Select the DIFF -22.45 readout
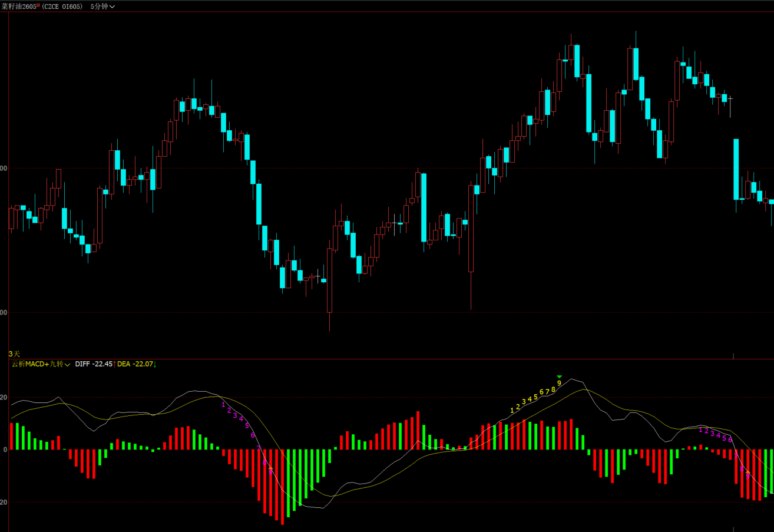 tap(93, 364)
